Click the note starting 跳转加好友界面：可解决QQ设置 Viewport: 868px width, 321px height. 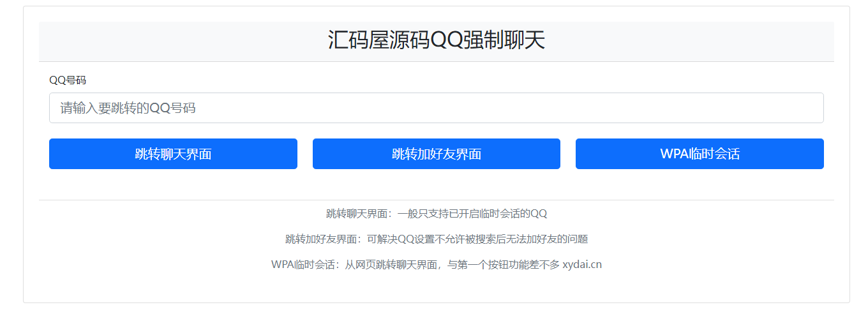pyautogui.click(x=437, y=239)
